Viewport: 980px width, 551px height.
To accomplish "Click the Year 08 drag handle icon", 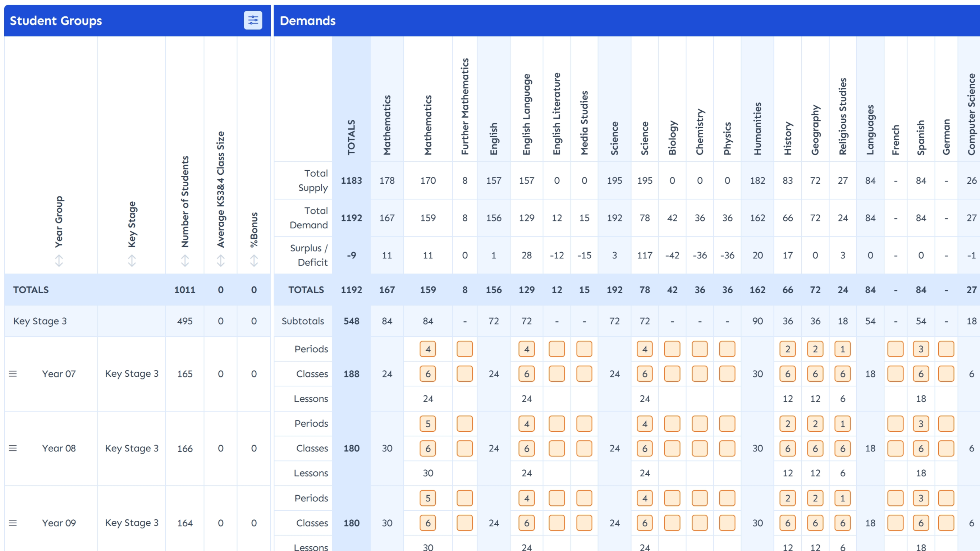I will (13, 448).
